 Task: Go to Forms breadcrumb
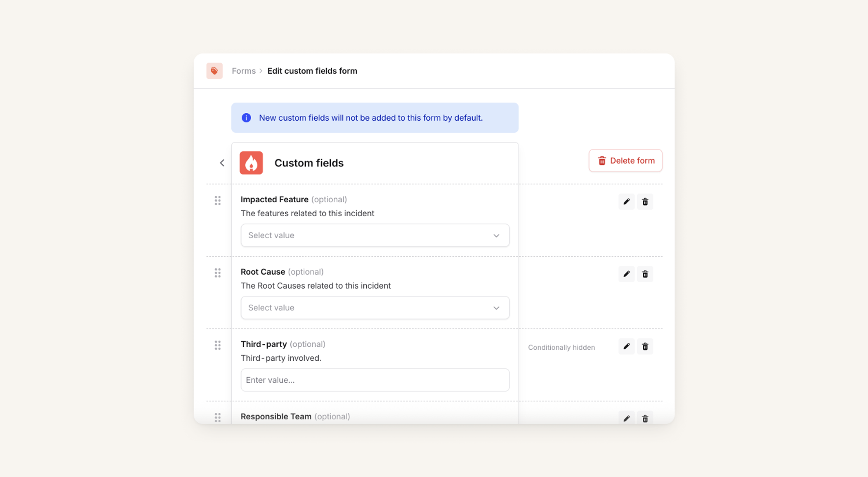pyautogui.click(x=243, y=71)
